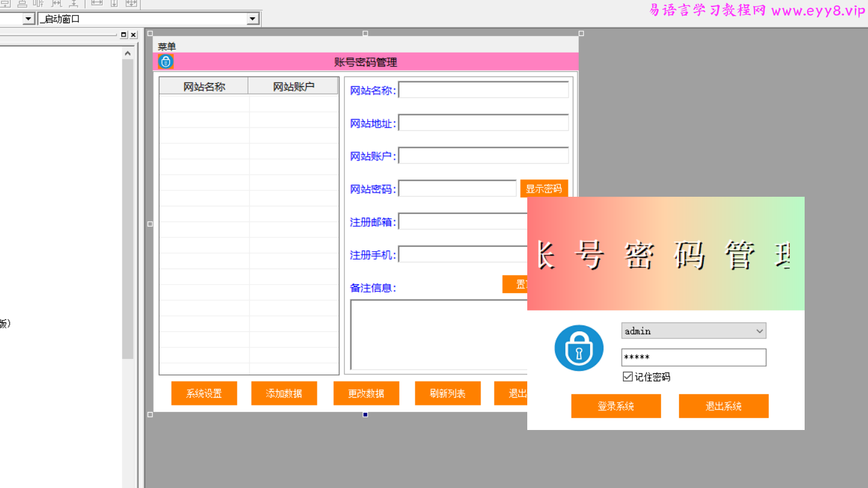This screenshot has width=868, height=488.
Task: Select the 网站名称 column header in the list
Action: pyautogui.click(x=204, y=87)
